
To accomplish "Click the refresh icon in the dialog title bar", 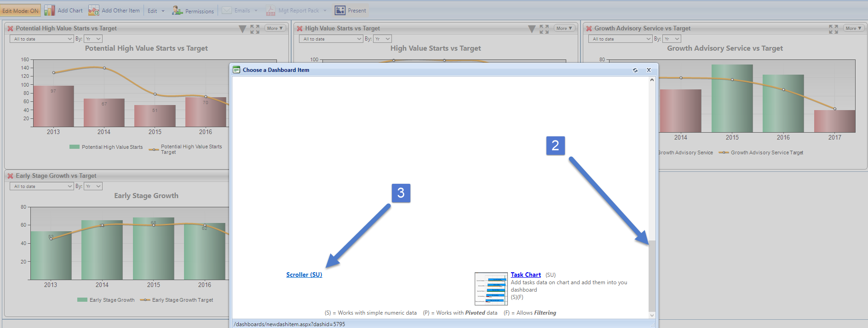I will pyautogui.click(x=635, y=70).
